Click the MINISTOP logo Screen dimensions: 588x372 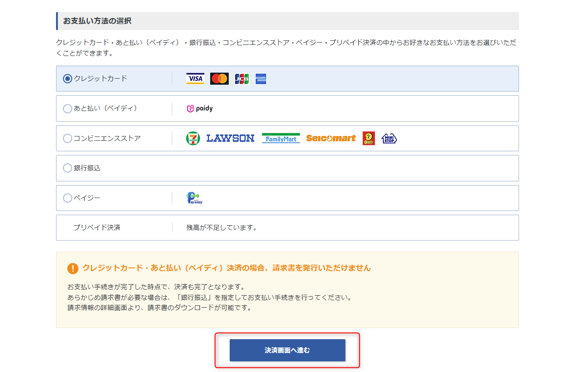[x=388, y=138]
